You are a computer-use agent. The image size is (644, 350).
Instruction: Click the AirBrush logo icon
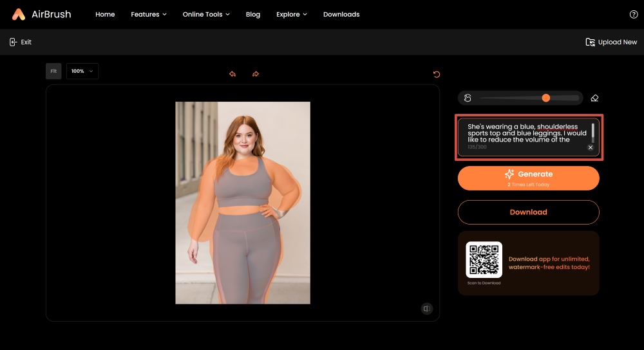[19, 14]
